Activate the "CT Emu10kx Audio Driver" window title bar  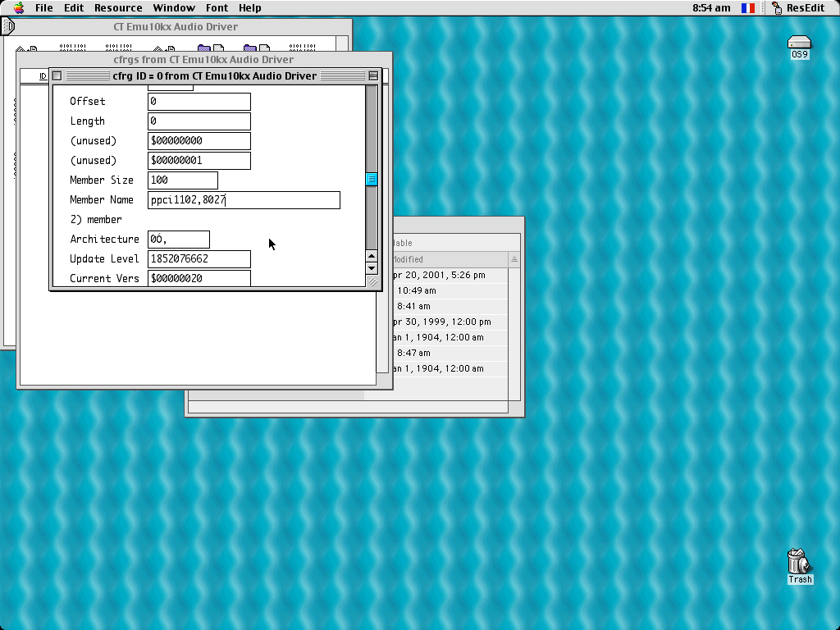(x=176, y=27)
